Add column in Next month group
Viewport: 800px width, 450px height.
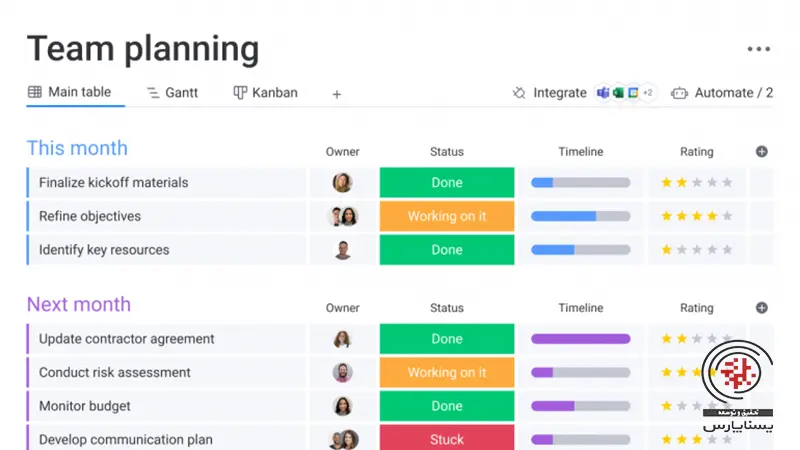coord(762,308)
